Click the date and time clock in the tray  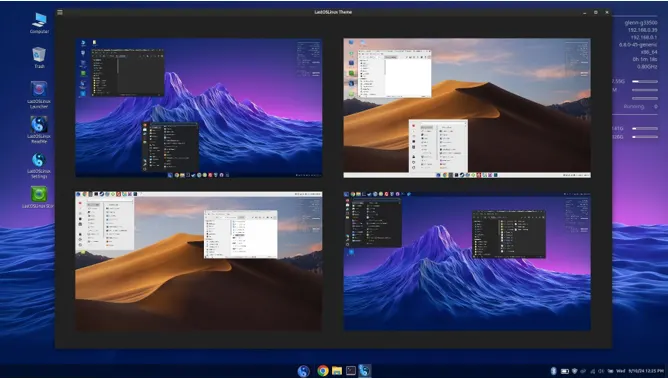tap(640, 371)
